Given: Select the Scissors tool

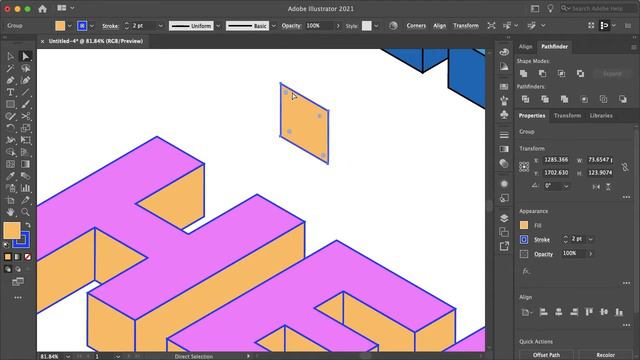Looking at the screenshot, I should coord(25,116).
